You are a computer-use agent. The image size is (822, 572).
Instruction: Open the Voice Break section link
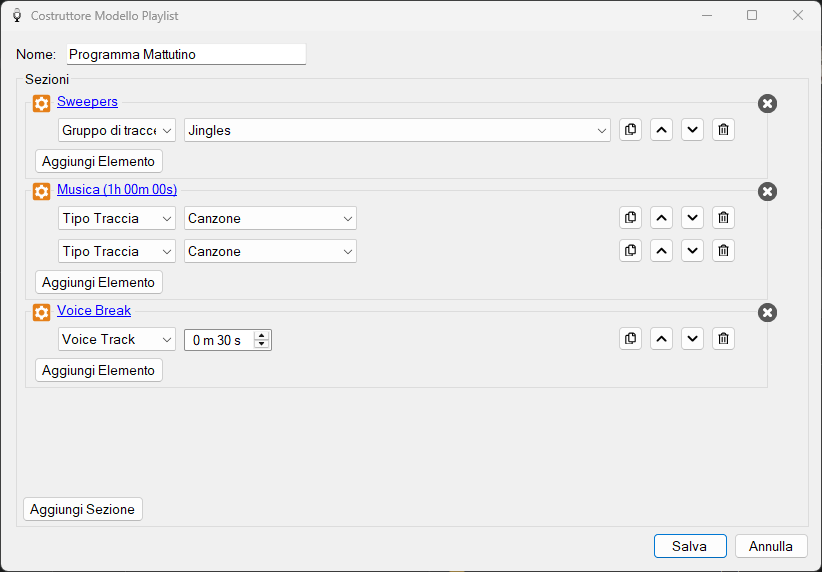(x=94, y=310)
